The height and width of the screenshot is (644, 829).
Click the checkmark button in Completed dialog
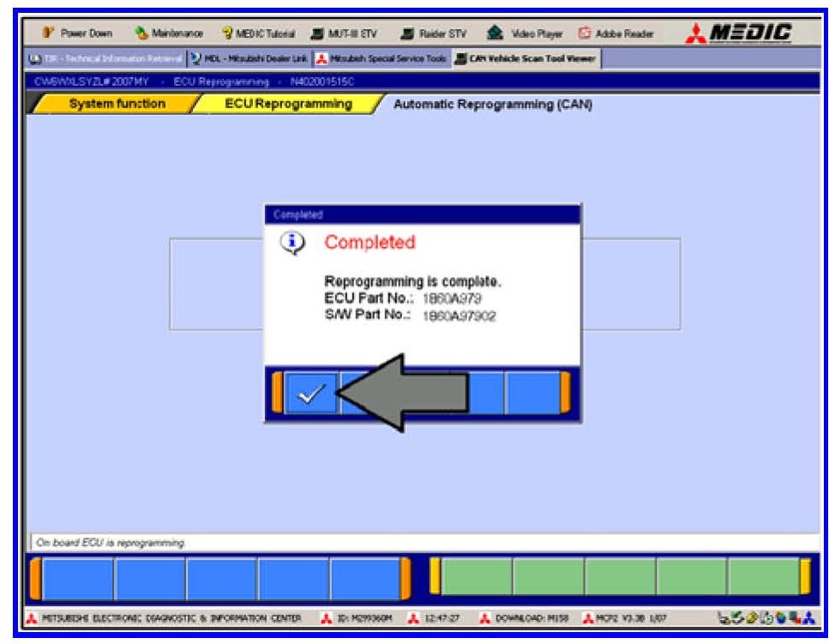pyautogui.click(x=310, y=394)
